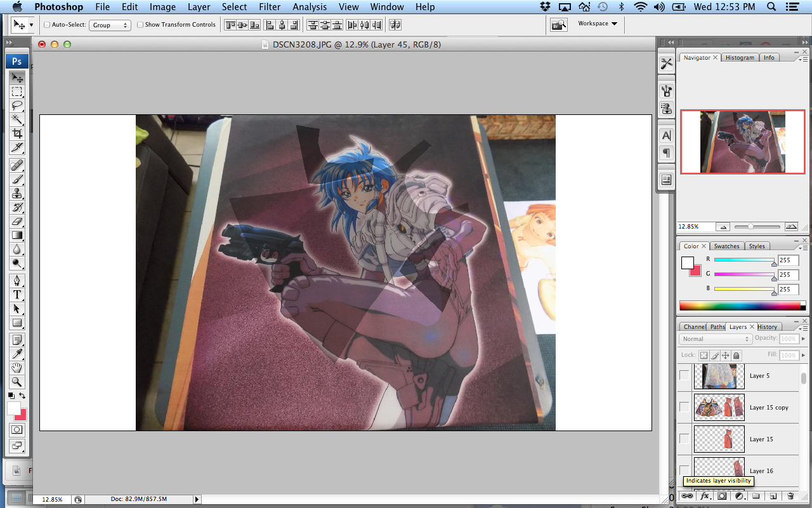This screenshot has height=508, width=812.
Task: Toggle Lock image pixels brush icon
Action: click(714, 355)
